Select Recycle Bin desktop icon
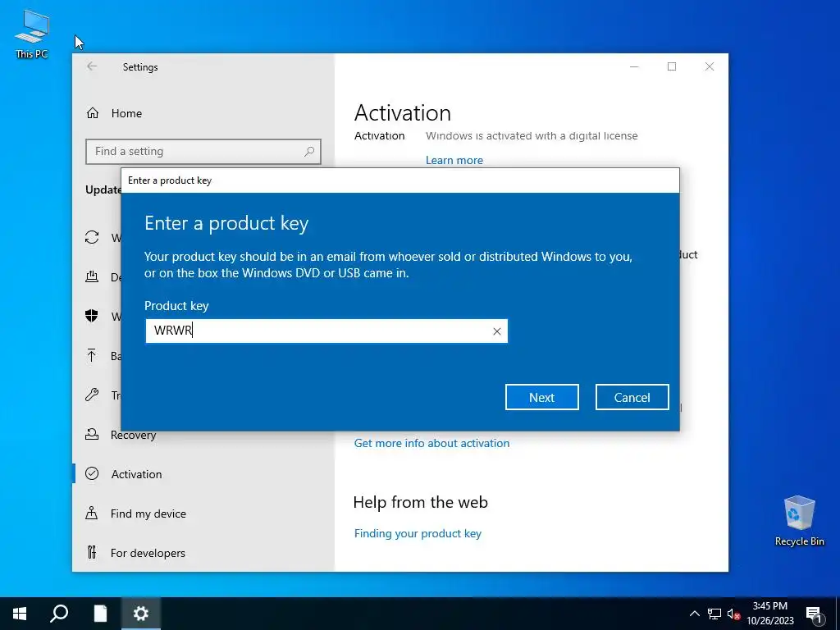840x630 pixels. 799,521
